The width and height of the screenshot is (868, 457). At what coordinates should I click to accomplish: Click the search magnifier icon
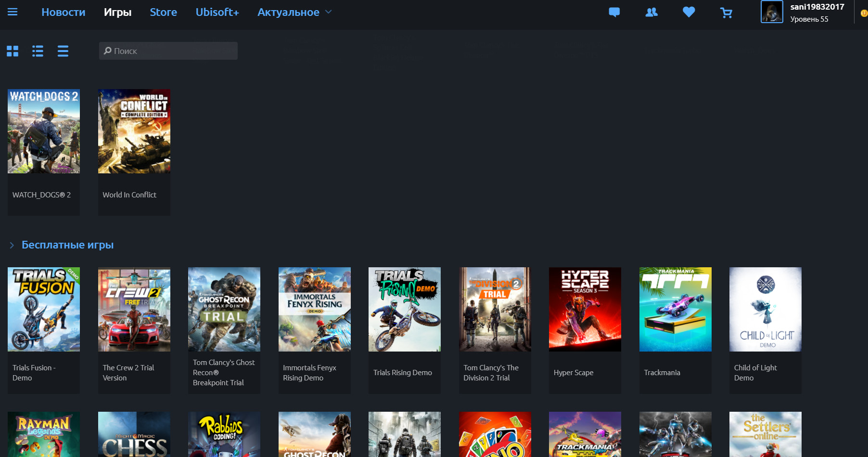(x=108, y=51)
